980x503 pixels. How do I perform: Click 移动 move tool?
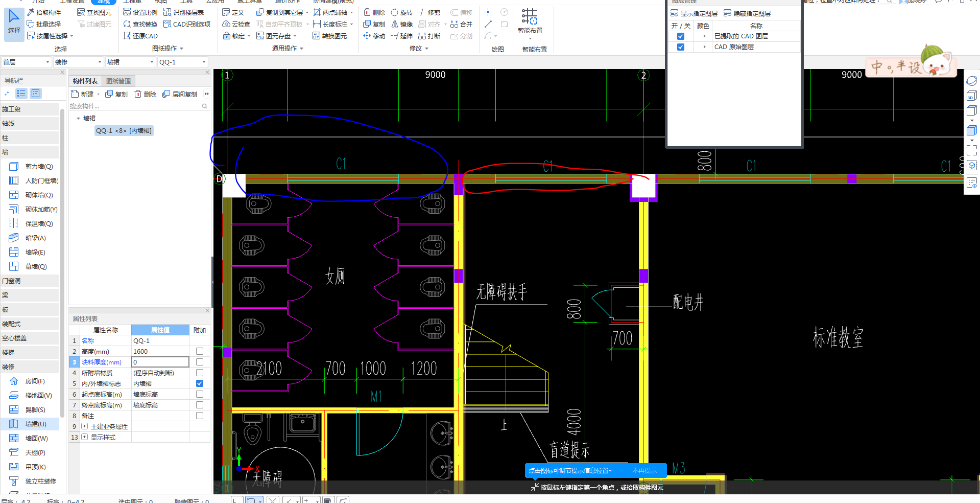click(374, 36)
